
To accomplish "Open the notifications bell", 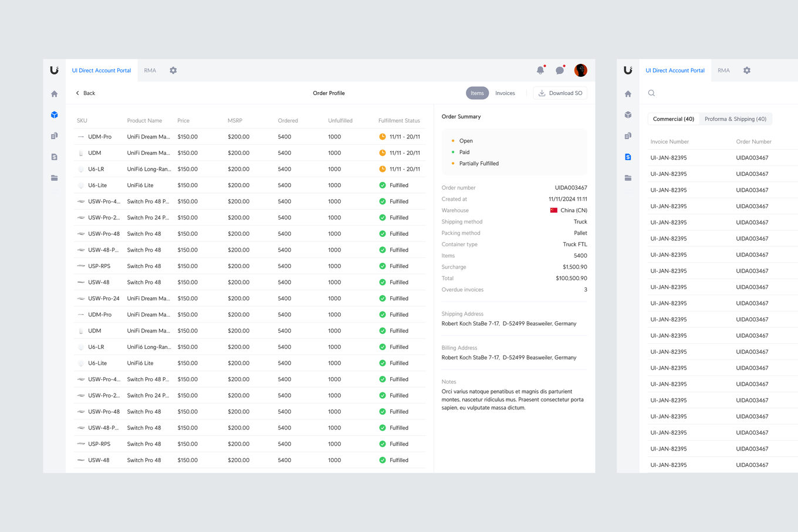I will click(540, 70).
